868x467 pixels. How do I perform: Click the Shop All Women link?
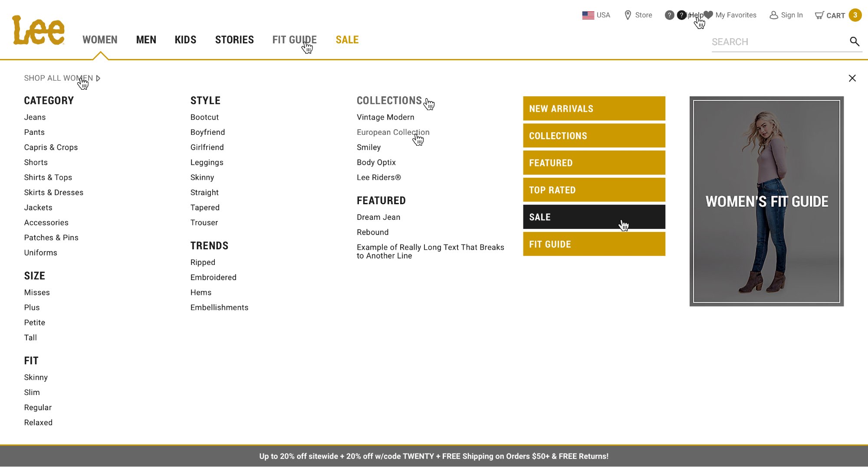[62, 78]
